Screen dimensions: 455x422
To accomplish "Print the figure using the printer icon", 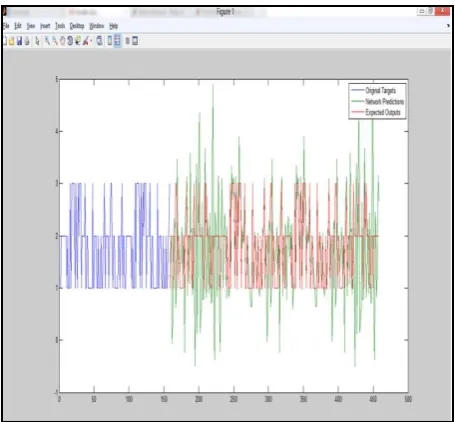I will (27, 41).
